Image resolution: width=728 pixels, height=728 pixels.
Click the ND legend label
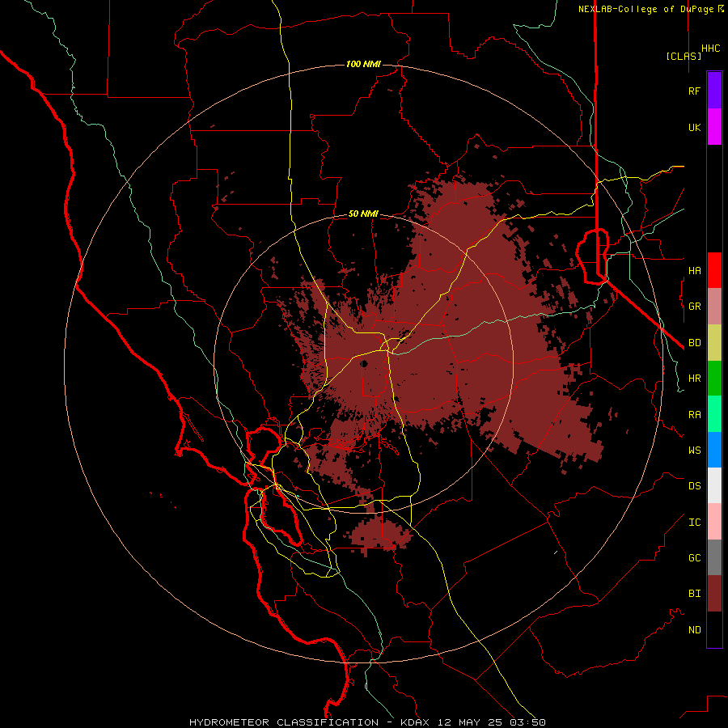(694, 630)
